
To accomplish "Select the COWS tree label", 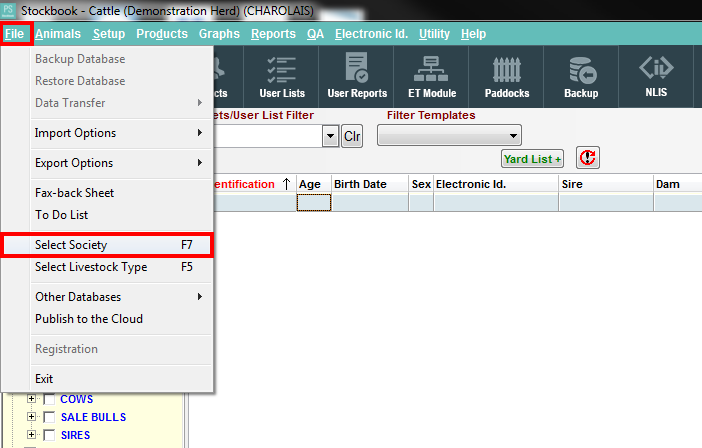I will [77, 399].
